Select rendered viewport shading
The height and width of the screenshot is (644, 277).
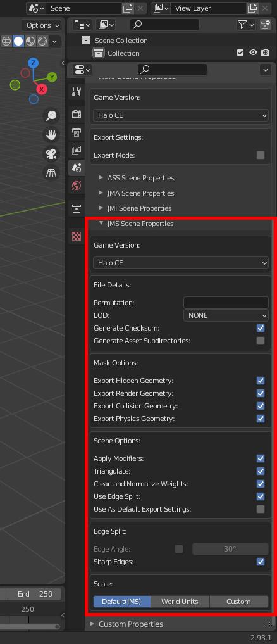point(42,41)
